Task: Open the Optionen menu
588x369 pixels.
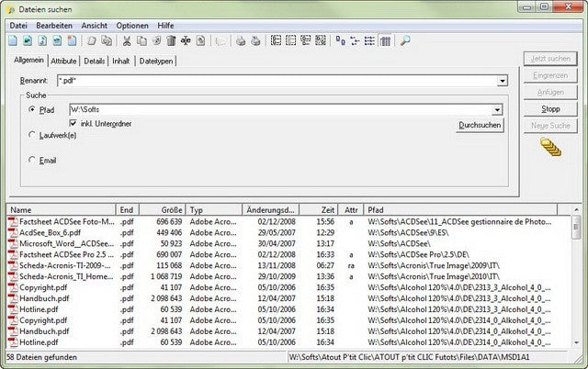Action: pyautogui.click(x=132, y=26)
